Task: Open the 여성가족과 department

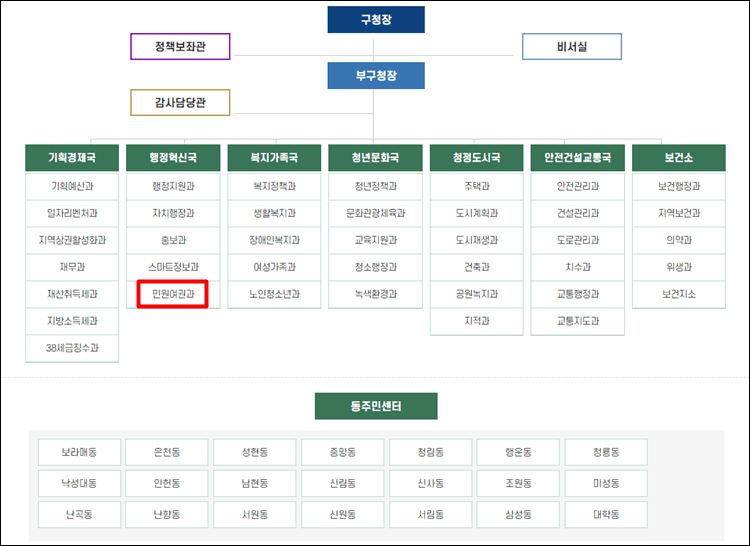Action: 275,267
